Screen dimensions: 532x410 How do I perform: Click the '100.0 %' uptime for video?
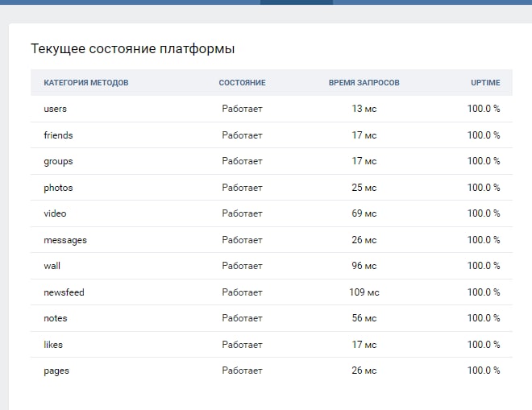pos(484,213)
